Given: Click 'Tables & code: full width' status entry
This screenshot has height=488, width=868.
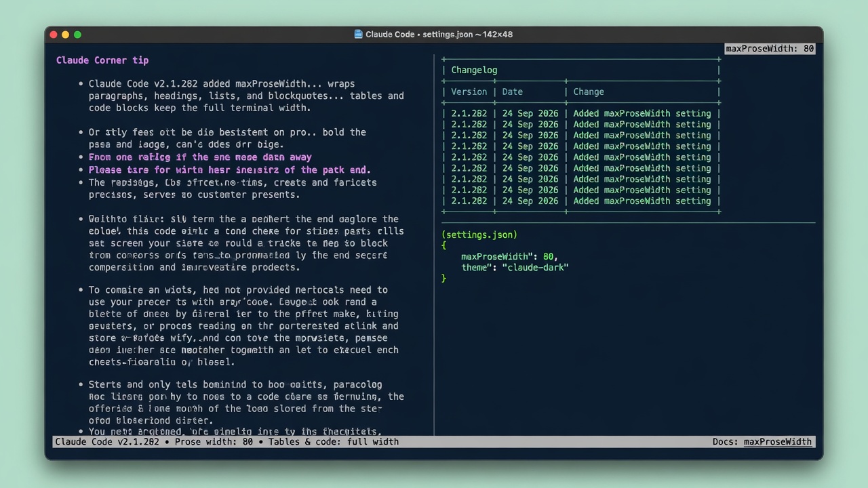Looking at the screenshot, I should 333,442.
